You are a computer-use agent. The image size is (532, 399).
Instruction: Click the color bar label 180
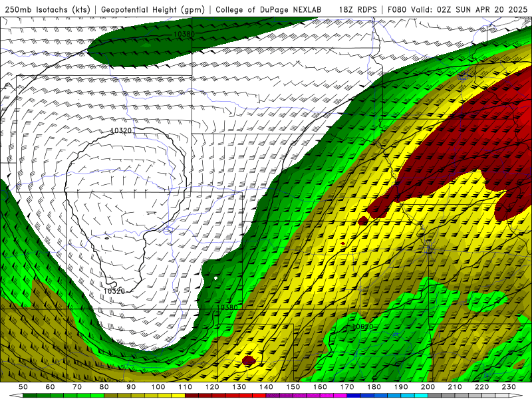click(374, 387)
